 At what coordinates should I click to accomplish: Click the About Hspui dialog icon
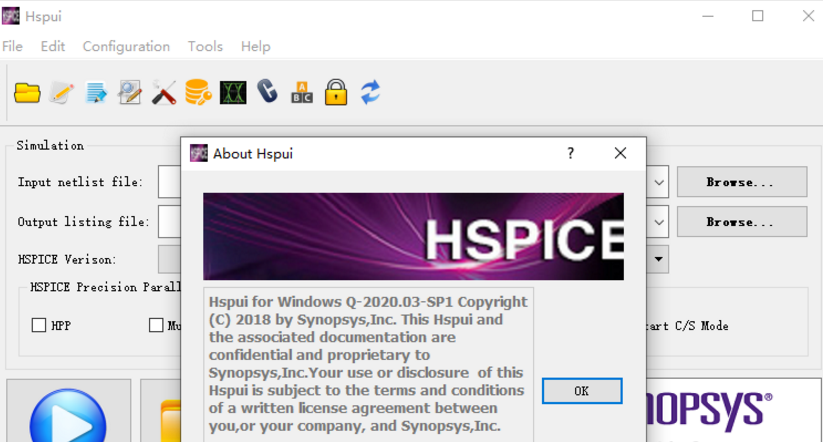point(199,153)
